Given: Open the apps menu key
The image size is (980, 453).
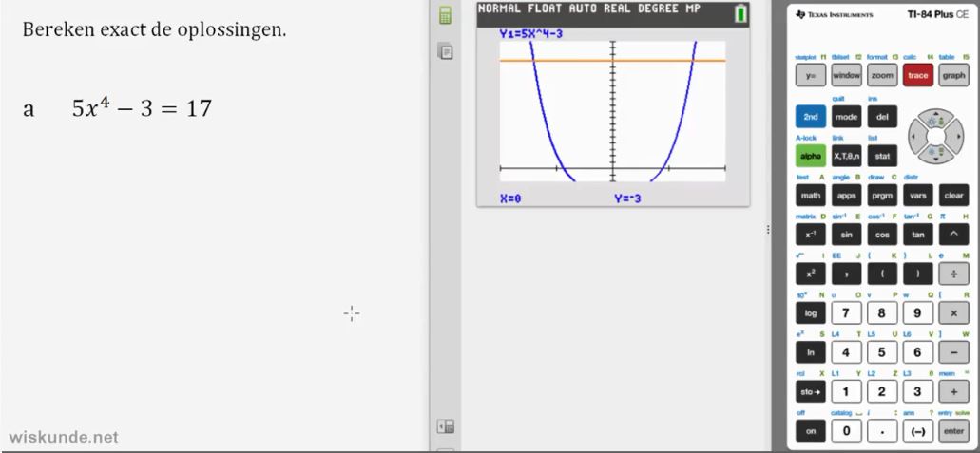Looking at the screenshot, I should pyautogui.click(x=845, y=197).
